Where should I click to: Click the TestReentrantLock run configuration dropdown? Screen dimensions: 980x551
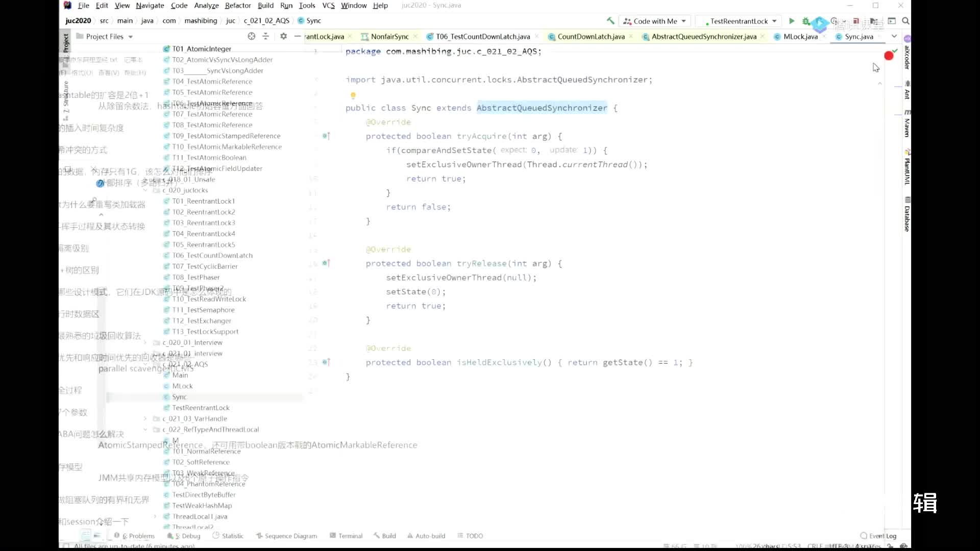(774, 21)
